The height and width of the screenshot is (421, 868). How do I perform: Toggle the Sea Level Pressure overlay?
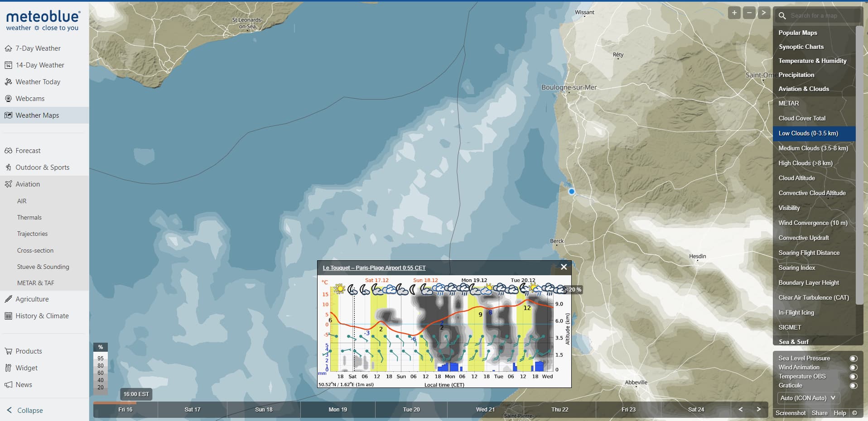pos(854,359)
